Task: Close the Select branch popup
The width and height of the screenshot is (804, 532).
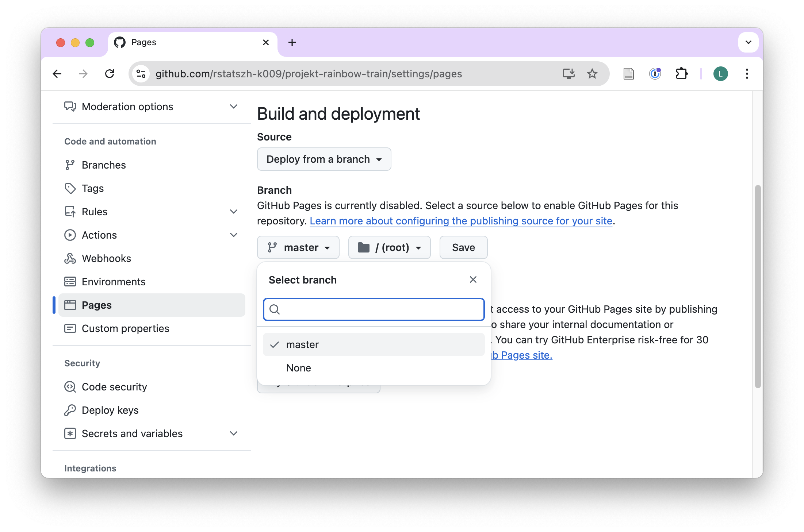Action: [473, 280]
